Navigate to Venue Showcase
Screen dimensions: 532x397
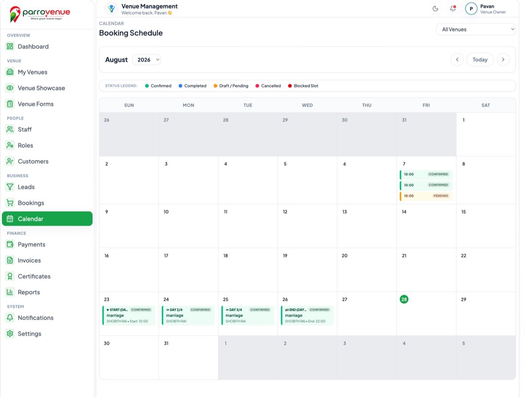point(47,88)
